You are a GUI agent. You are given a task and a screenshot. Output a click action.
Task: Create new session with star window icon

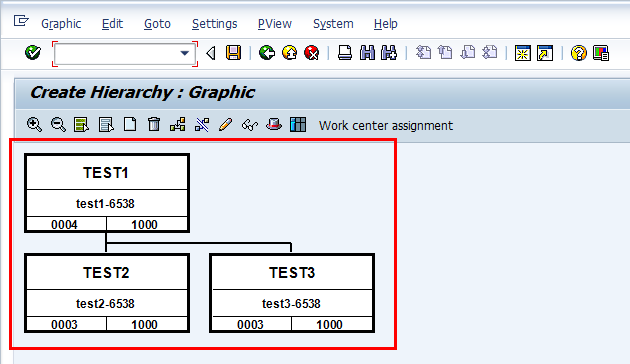tap(523, 53)
